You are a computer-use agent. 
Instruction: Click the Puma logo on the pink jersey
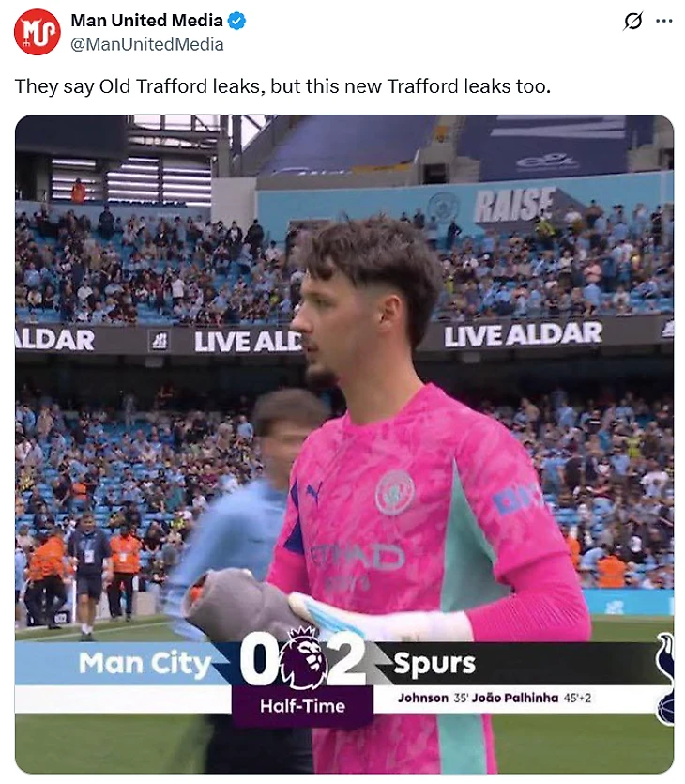pyautogui.click(x=312, y=493)
